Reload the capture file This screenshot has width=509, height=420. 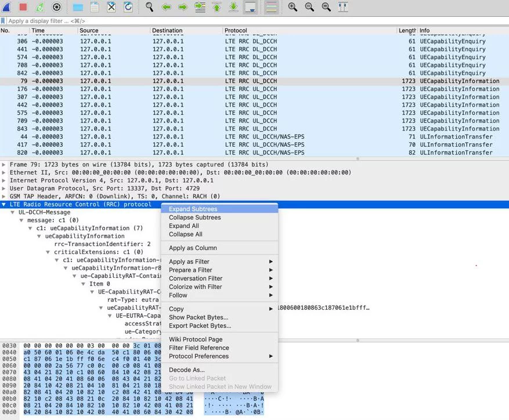pos(128,7)
